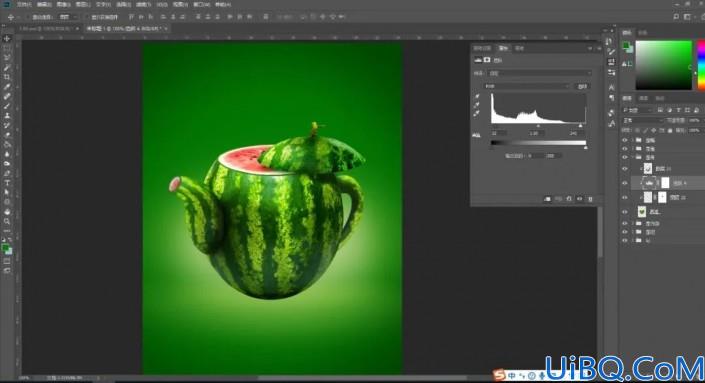
Task: Expand the topmost layer group
Action: pos(633,140)
